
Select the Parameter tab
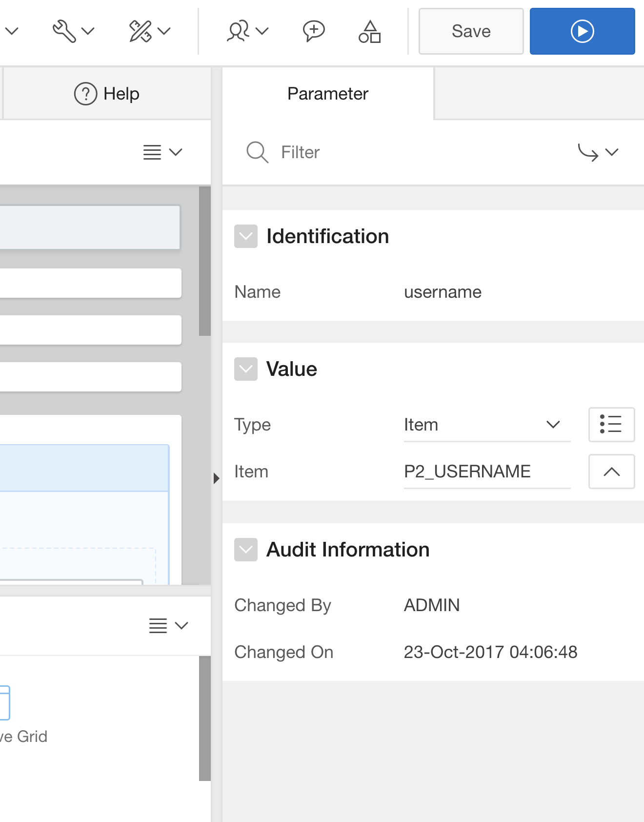click(328, 94)
